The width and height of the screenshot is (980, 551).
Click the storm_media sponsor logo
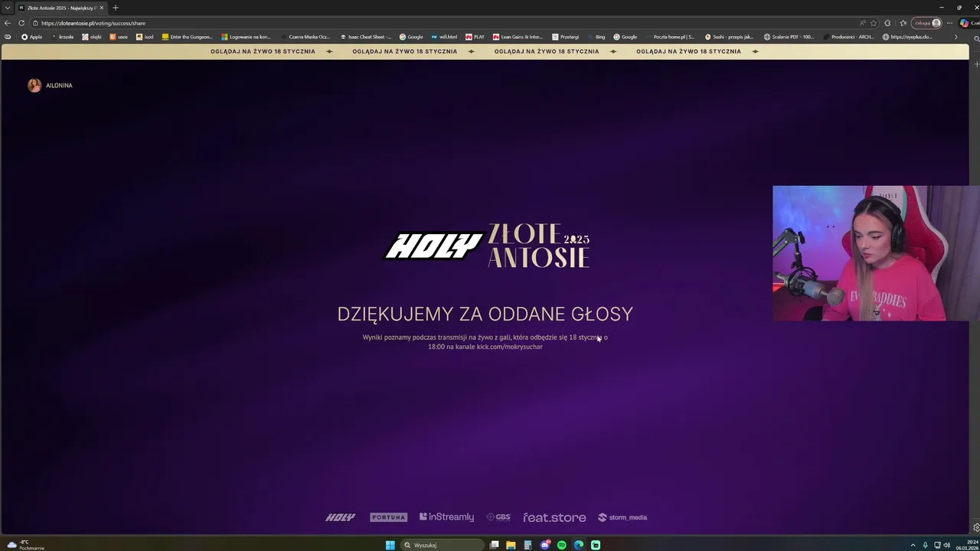(622, 517)
